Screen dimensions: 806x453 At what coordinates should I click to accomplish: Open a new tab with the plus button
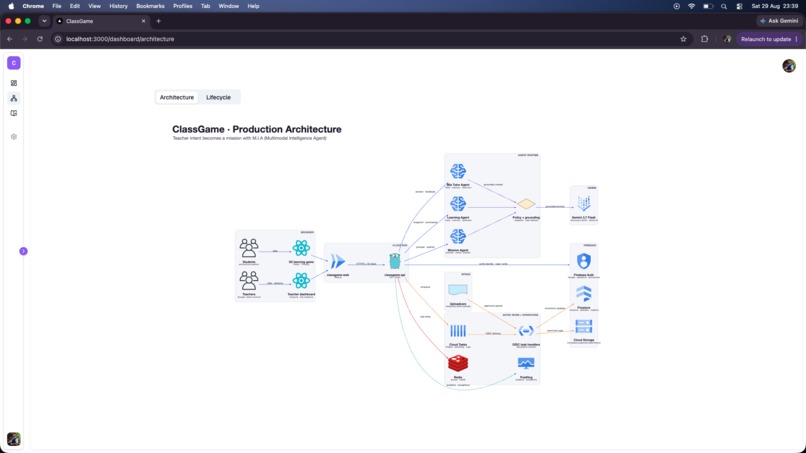coord(158,21)
